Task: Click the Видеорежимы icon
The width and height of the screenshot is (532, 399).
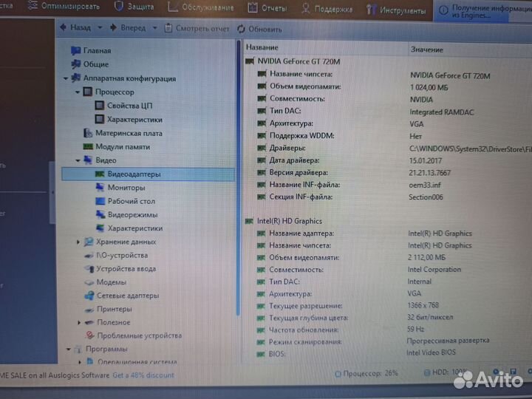Action: (x=100, y=214)
